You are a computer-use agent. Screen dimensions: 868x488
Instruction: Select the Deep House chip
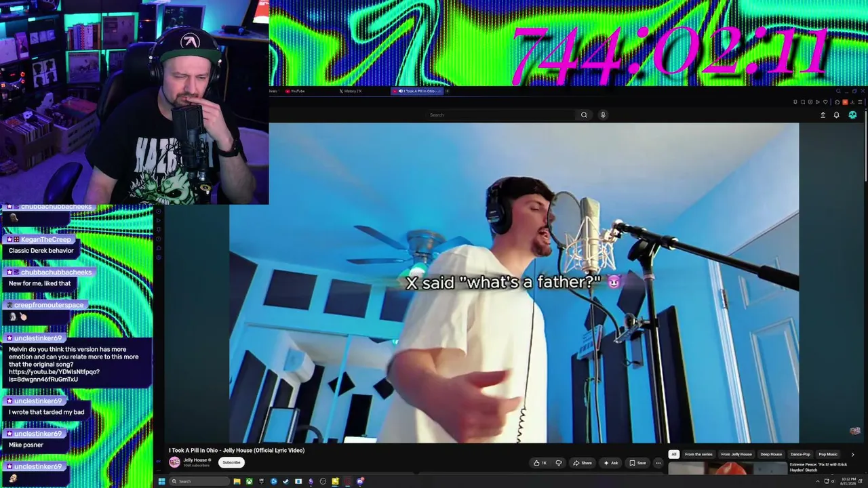coord(771,454)
